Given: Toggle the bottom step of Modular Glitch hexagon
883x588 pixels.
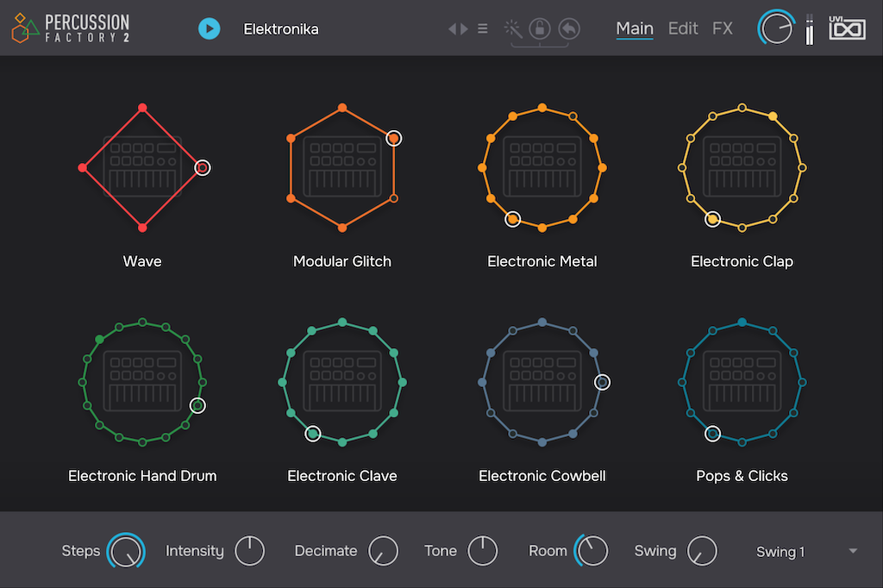Looking at the screenshot, I should pos(342,228).
